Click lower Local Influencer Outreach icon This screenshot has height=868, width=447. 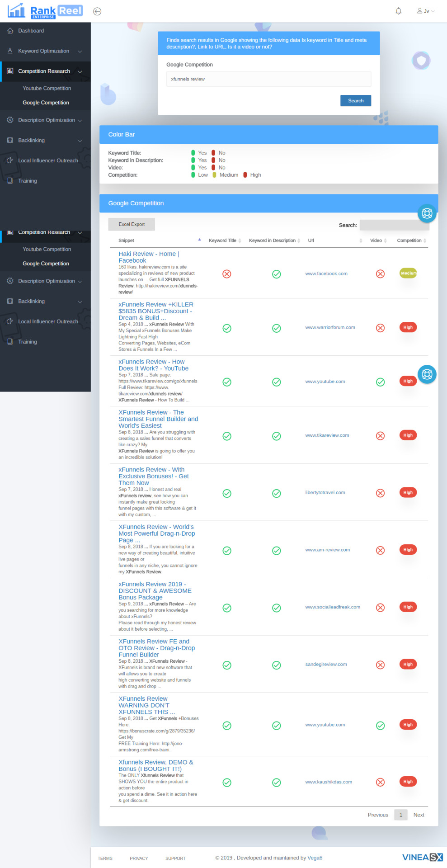point(10,321)
